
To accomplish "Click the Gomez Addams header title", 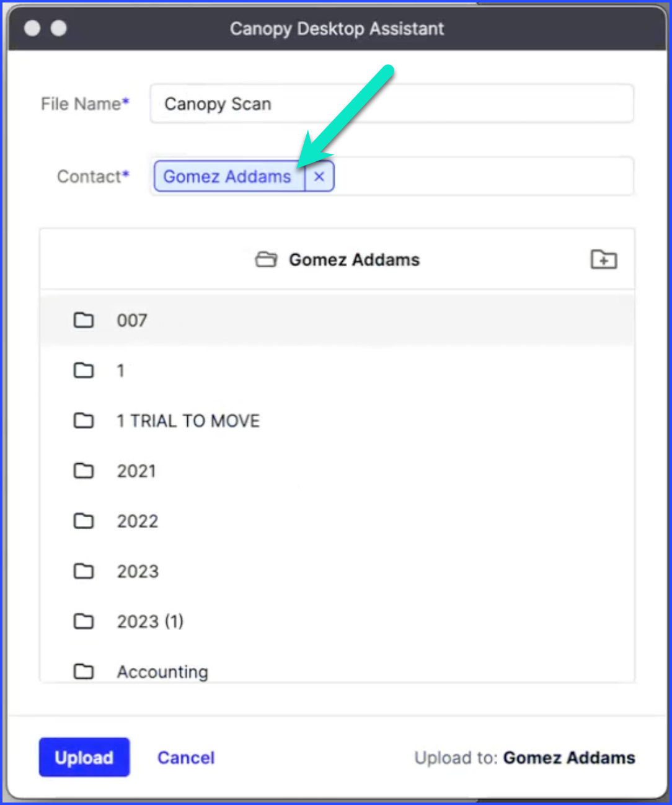I will [x=354, y=260].
